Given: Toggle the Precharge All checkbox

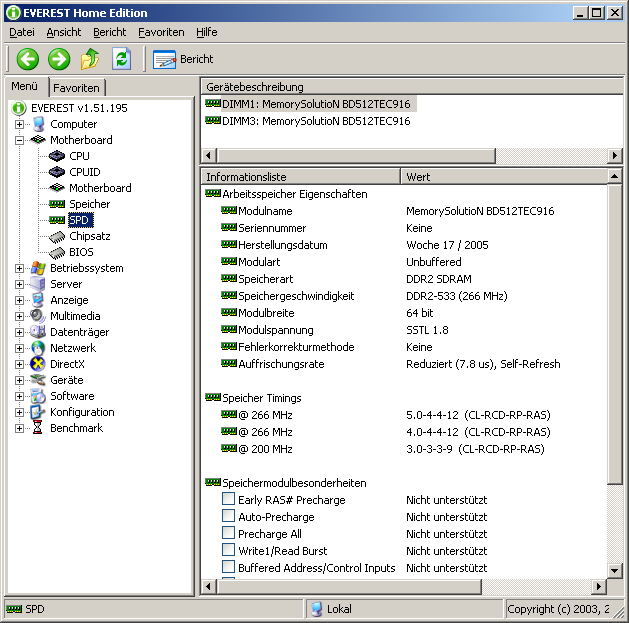Looking at the screenshot, I should point(228,533).
